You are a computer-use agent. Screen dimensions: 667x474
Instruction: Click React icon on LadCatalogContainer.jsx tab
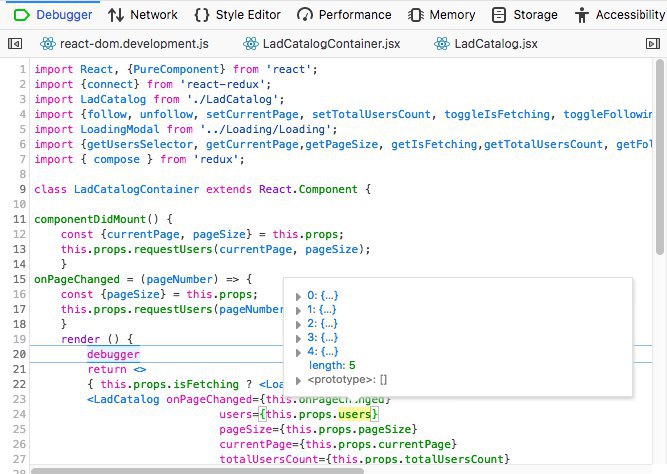(x=251, y=43)
